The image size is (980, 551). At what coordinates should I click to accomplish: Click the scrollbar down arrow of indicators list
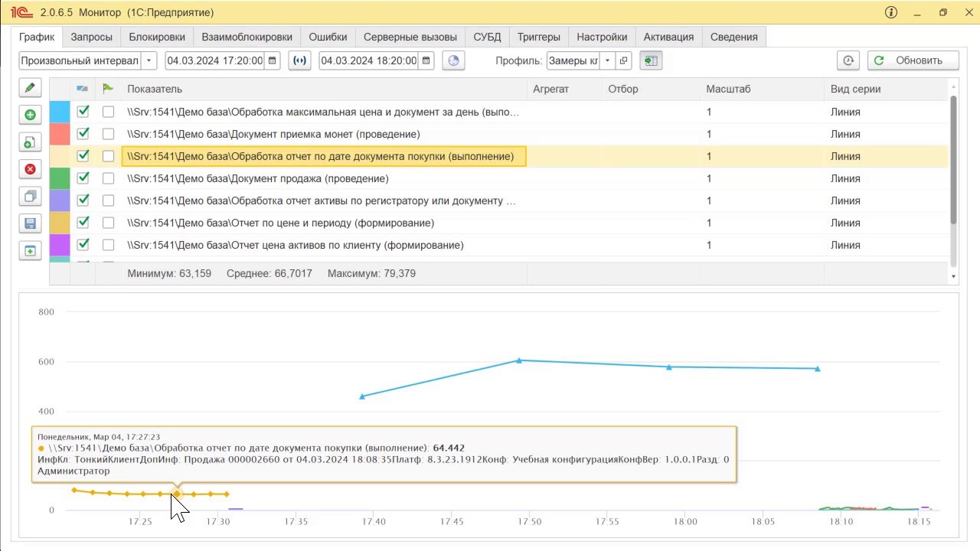click(x=953, y=276)
